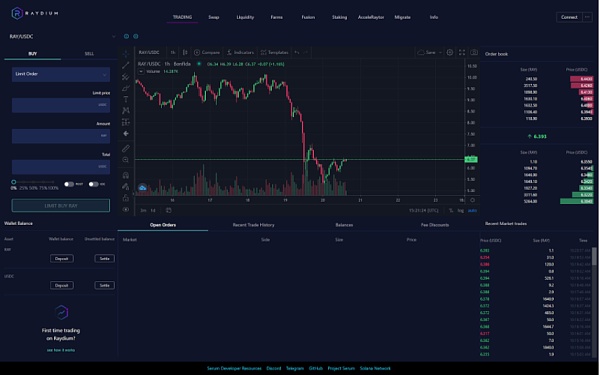The height and width of the screenshot is (375, 600).
Task: Open the Save layout dropdown arrow
Action: 440,52
